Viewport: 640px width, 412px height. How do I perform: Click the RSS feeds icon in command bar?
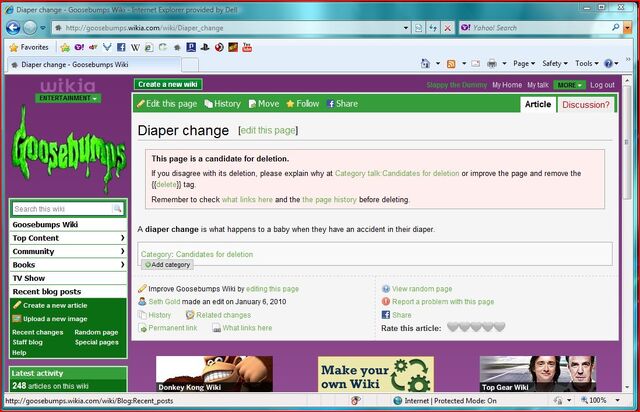coord(451,64)
